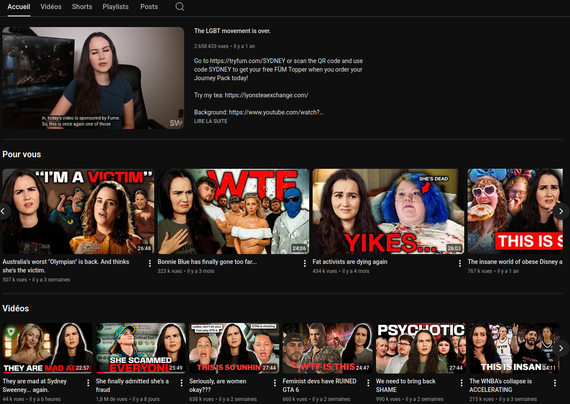Open 'They are mad at Sydney Sweeney' title
570x404 pixels.
[x=35, y=385]
